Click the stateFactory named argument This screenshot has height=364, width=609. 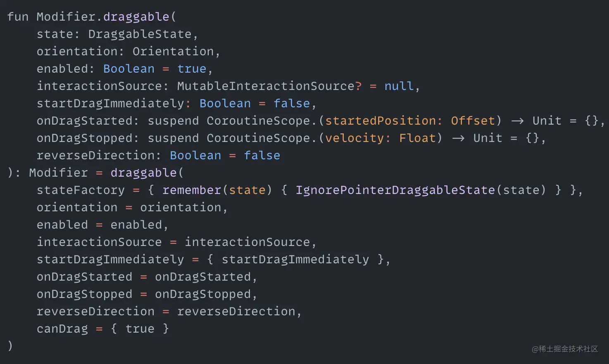[x=81, y=190]
